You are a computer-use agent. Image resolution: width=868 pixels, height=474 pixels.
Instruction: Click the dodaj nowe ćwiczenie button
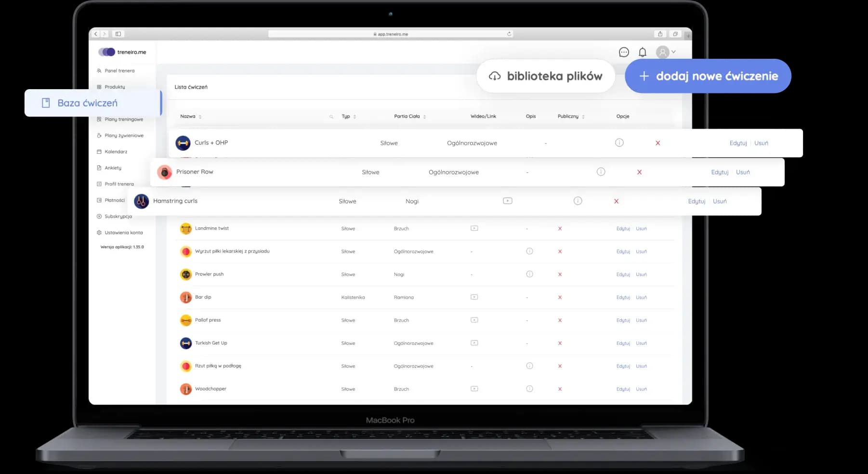(x=708, y=76)
